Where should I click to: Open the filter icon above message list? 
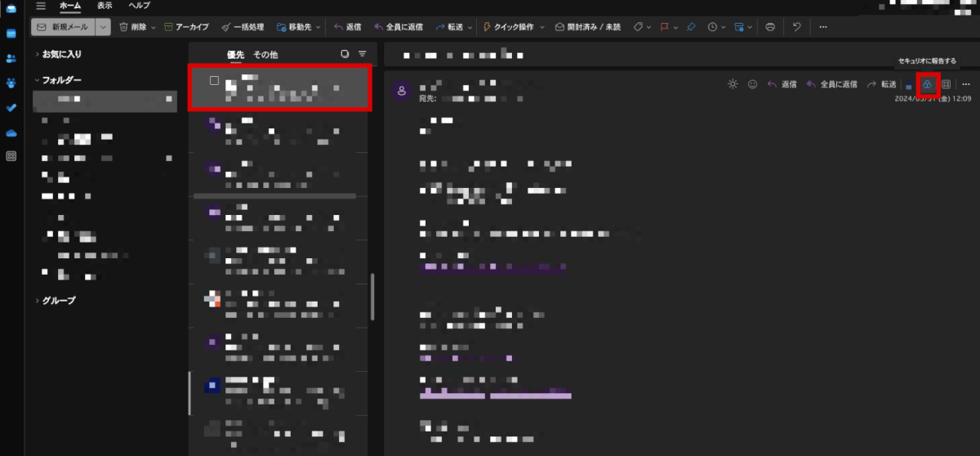coord(363,54)
